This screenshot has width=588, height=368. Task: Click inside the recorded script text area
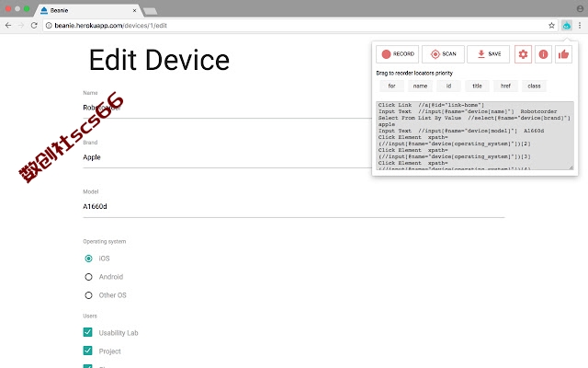coord(475,135)
